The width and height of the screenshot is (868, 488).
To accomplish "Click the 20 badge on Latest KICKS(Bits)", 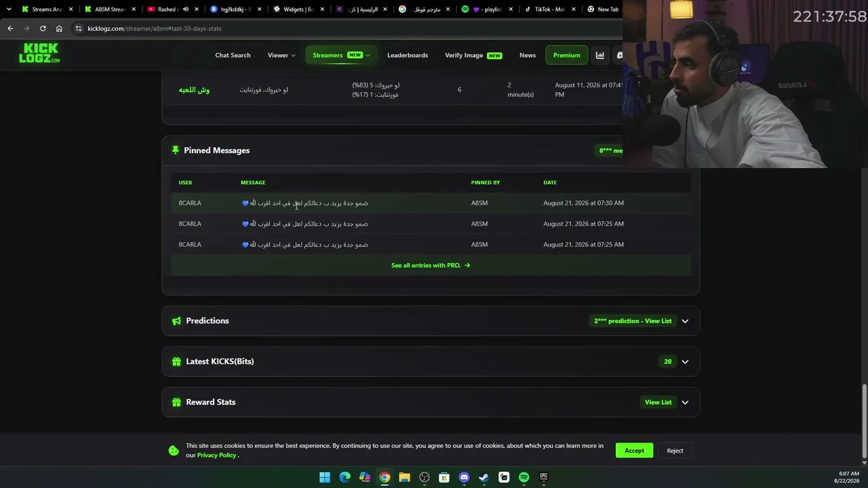I will click(668, 362).
